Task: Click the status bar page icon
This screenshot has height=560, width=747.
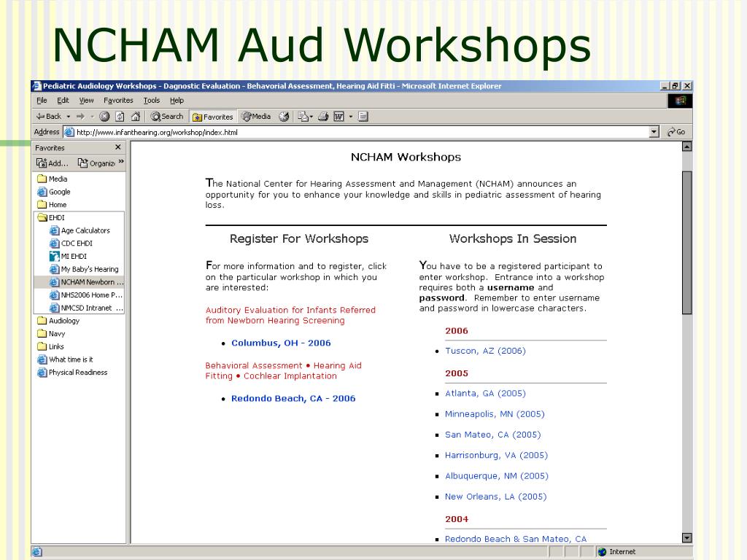Action: [37, 551]
